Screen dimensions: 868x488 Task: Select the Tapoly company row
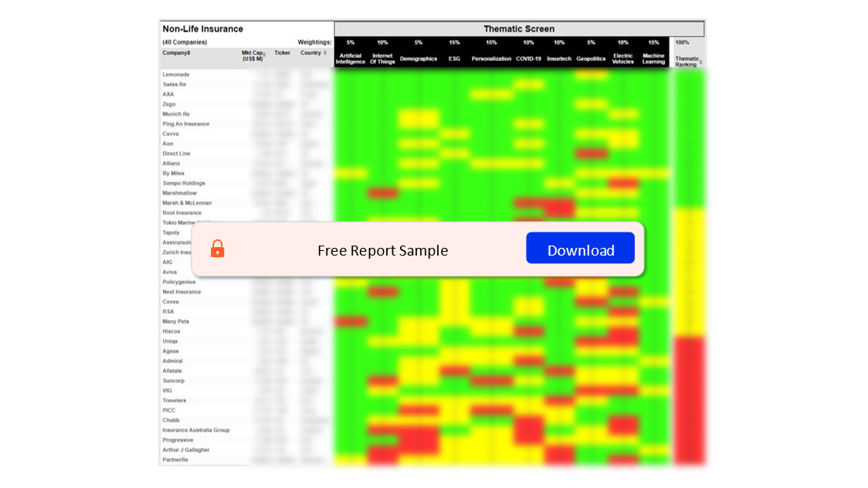point(171,233)
